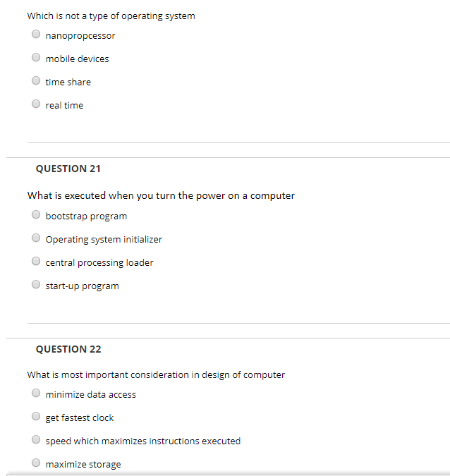This screenshot has height=476, width=450.
Task: Click the QUESTION 21 heading
Action: coord(68,169)
